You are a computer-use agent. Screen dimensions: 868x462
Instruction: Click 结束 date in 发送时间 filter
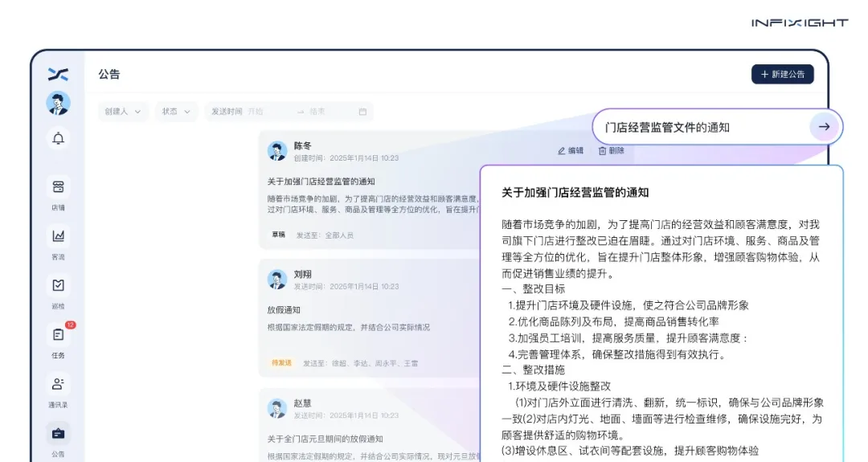click(317, 112)
